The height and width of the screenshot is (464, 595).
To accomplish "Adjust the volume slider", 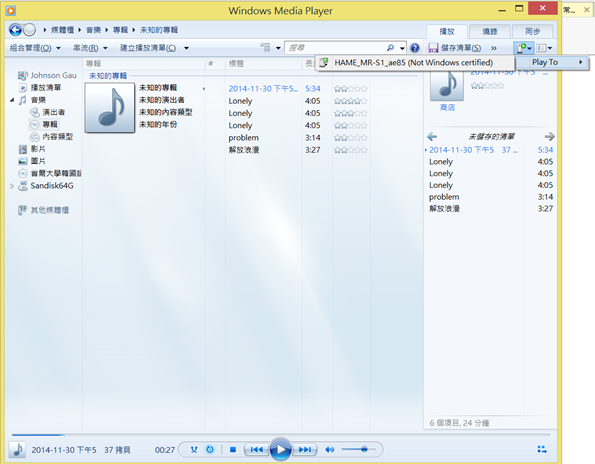I will tap(359, 450).
